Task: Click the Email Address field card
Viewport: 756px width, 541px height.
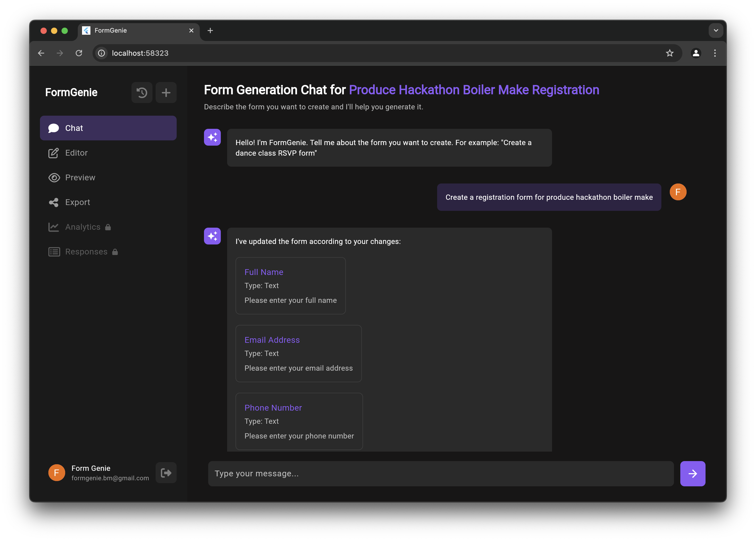Action: coord(298,354)
